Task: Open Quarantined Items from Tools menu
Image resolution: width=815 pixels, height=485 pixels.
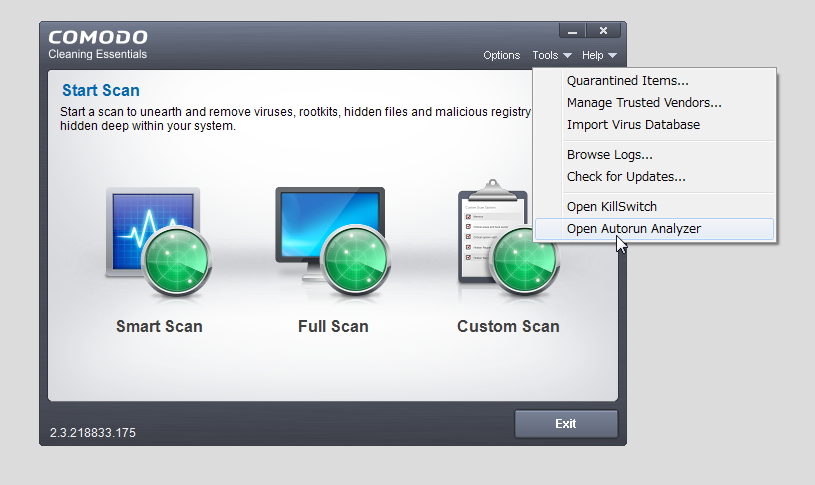Action: (x=654, y=81)
